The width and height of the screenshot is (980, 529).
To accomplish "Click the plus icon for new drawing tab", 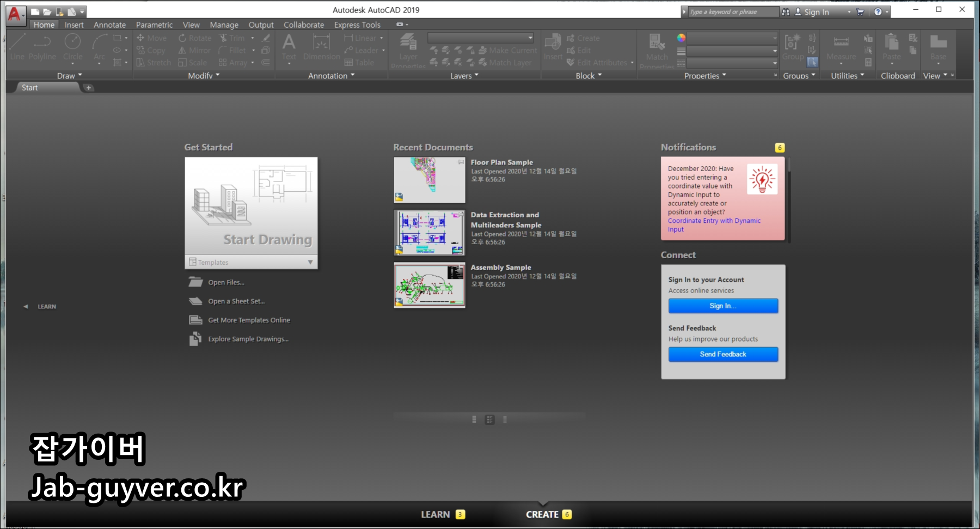I will (x=89, y=88).
